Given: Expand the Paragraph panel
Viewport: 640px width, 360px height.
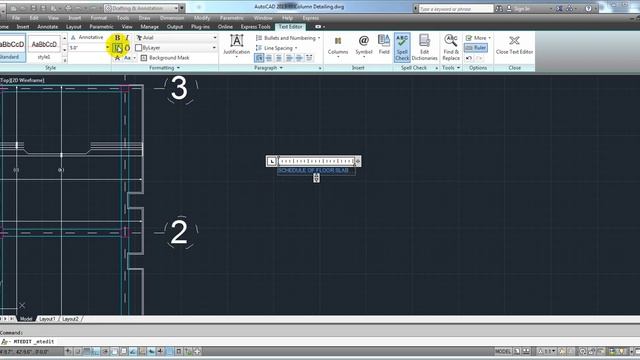Looking at the screenshot, I should tap(268, 68).
